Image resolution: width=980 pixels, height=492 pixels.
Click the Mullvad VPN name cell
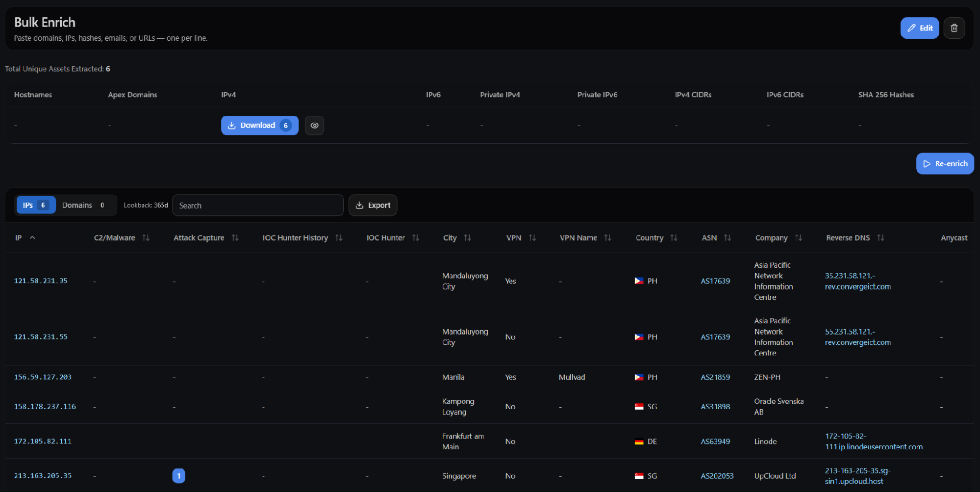point(572,377)
